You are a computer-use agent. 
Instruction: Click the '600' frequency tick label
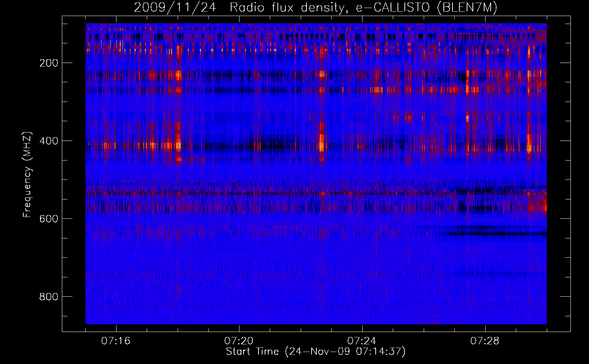(x=49, y=219)
